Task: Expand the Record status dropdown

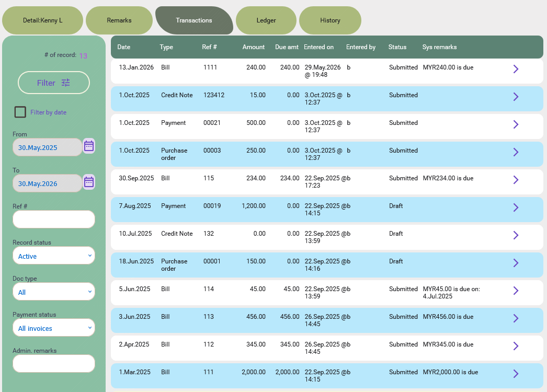Action: coord(54,256)
